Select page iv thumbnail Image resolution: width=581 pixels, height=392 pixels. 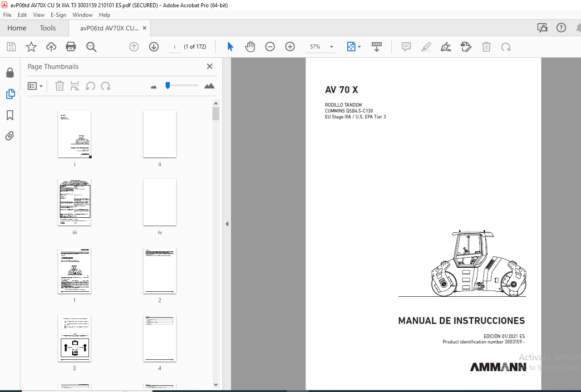click(160, 202)
